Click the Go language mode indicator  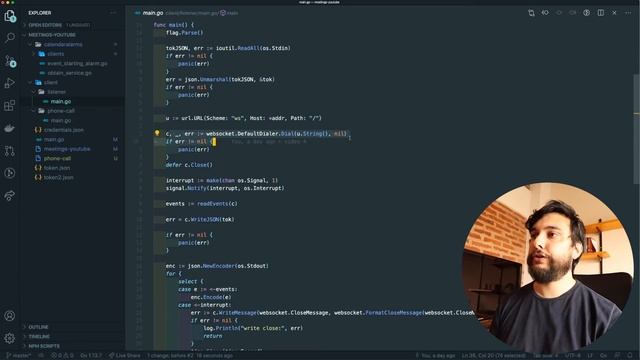pyautogui.click(x=603, y=356)
